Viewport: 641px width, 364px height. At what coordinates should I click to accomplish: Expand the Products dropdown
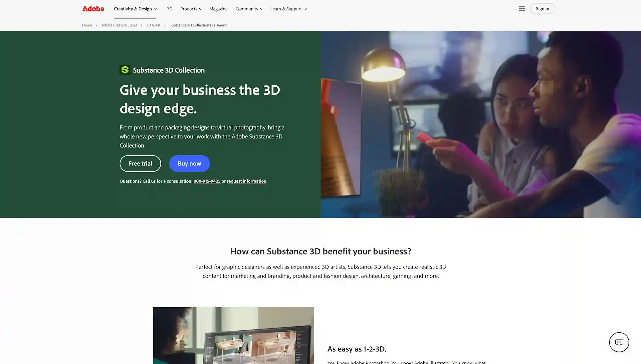[191, 9]
